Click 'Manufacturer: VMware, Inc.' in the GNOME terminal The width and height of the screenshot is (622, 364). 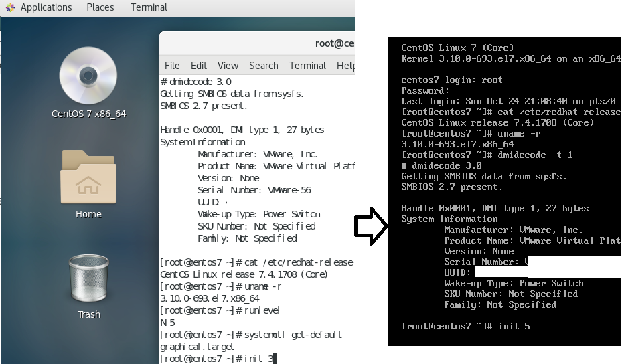[x=258, y=154]
